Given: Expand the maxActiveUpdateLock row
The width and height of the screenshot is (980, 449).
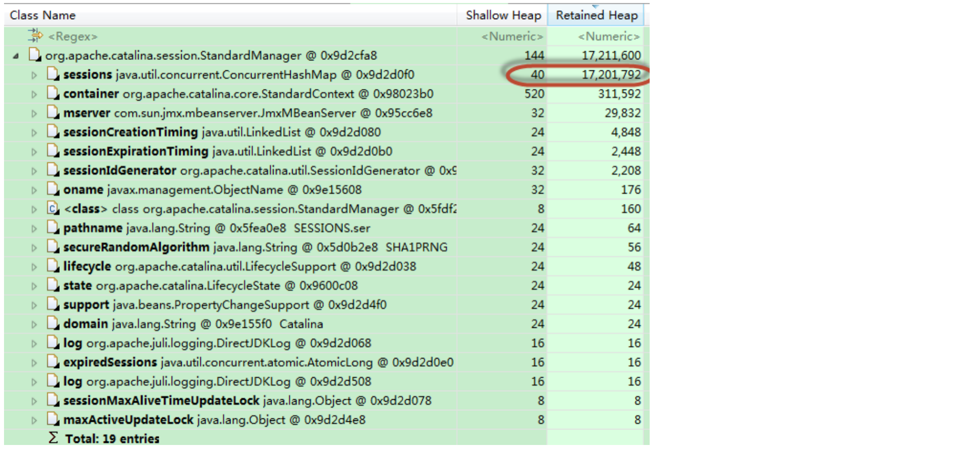Looking at the screenshot, I should coord(34,420).
